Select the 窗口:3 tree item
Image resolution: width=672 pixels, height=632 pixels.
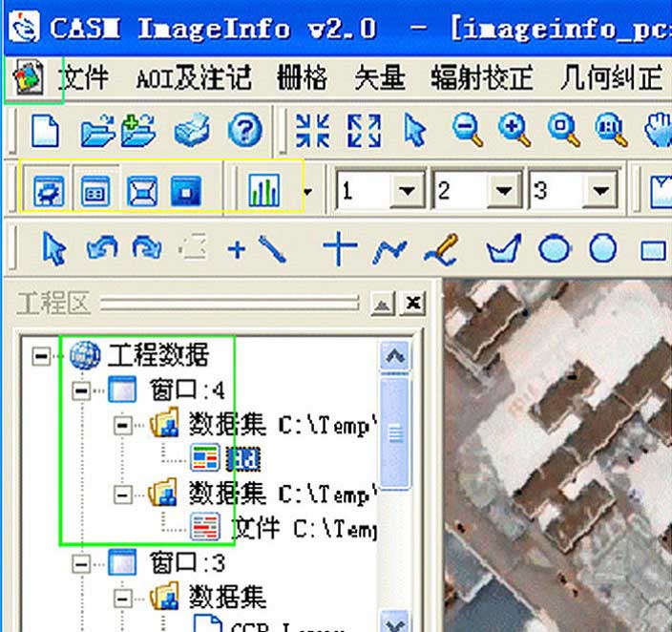187,563
